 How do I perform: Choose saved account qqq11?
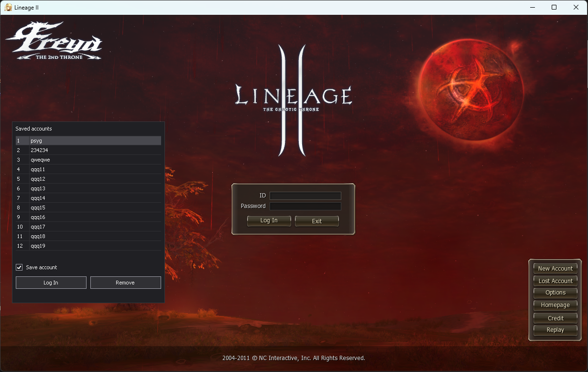click(88, 169)
